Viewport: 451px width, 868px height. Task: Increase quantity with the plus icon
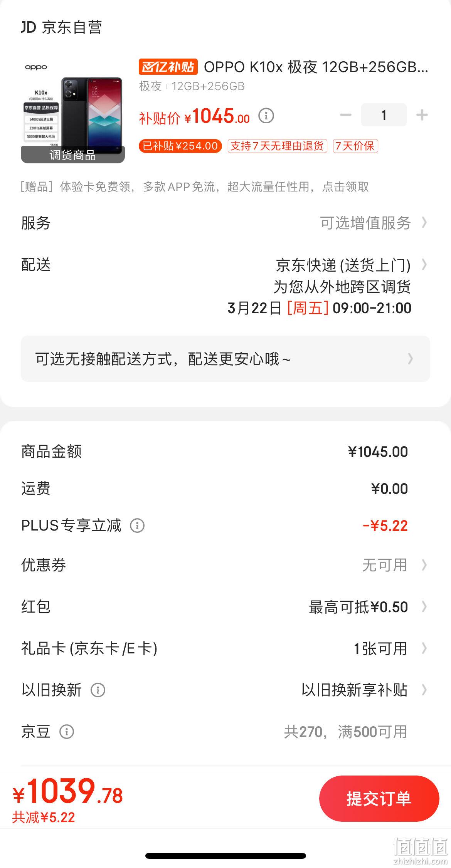coord(422,115)
